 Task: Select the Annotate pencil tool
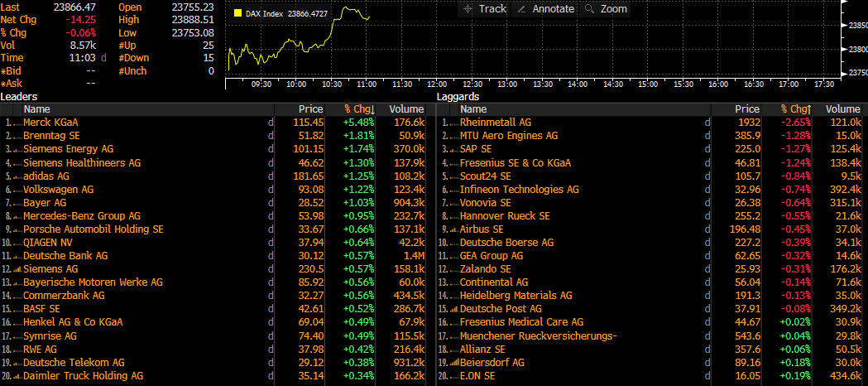click(x=544, y=9)
